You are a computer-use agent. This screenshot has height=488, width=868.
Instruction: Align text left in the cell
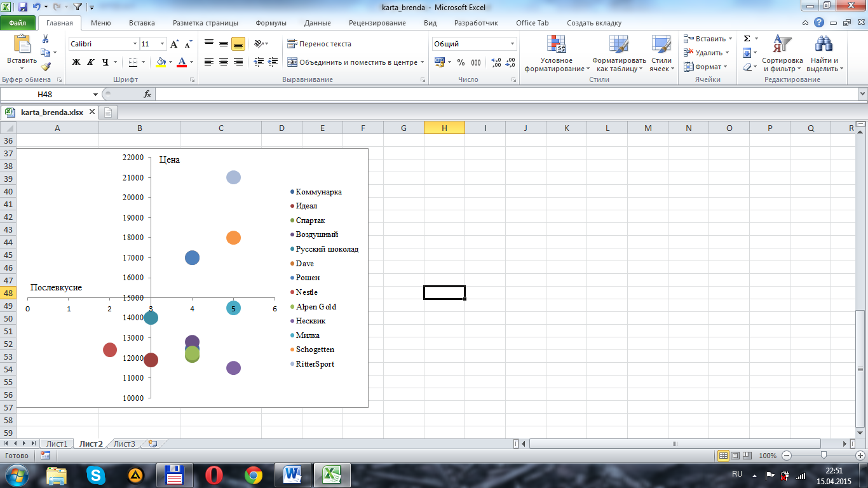pos(209,62)
